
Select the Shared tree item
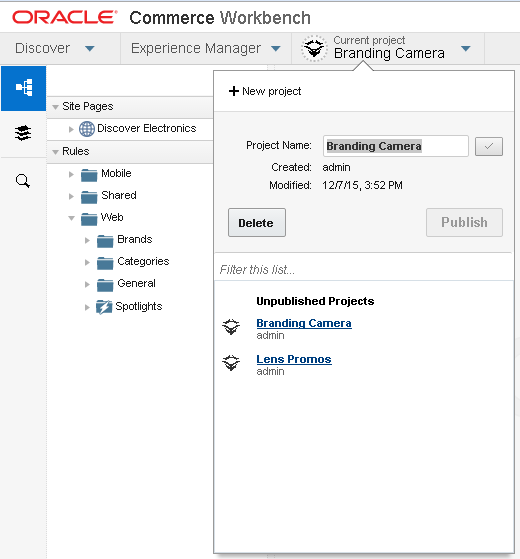coord(119,195)
